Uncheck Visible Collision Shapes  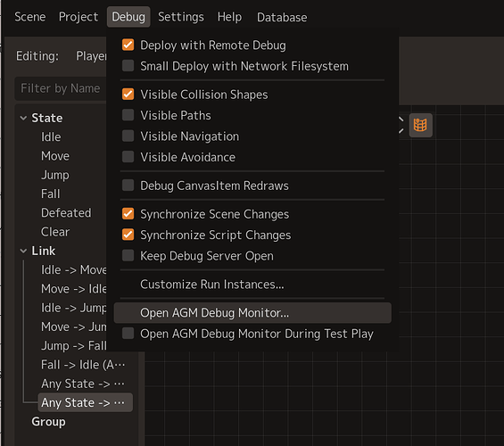coord(128,95)
